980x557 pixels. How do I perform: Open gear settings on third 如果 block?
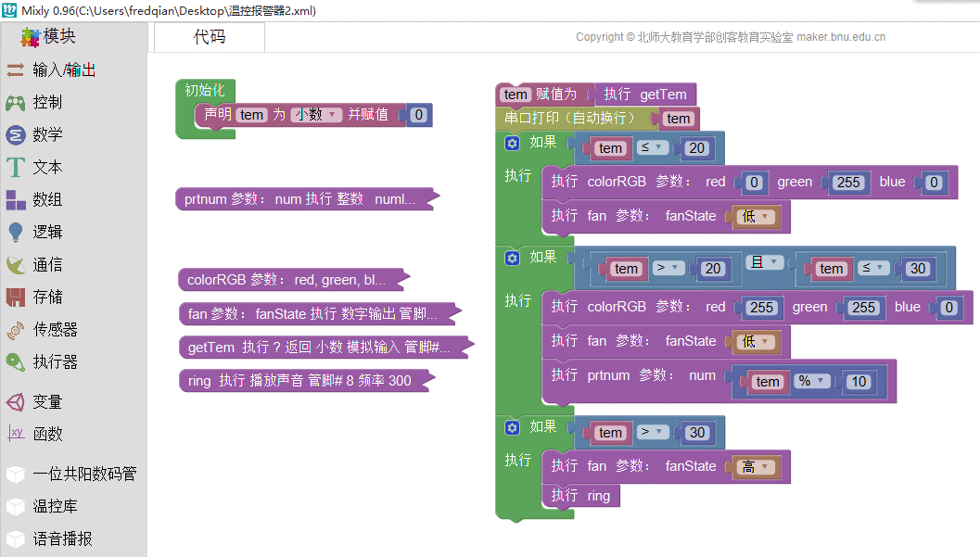click(x=512, y=428)
